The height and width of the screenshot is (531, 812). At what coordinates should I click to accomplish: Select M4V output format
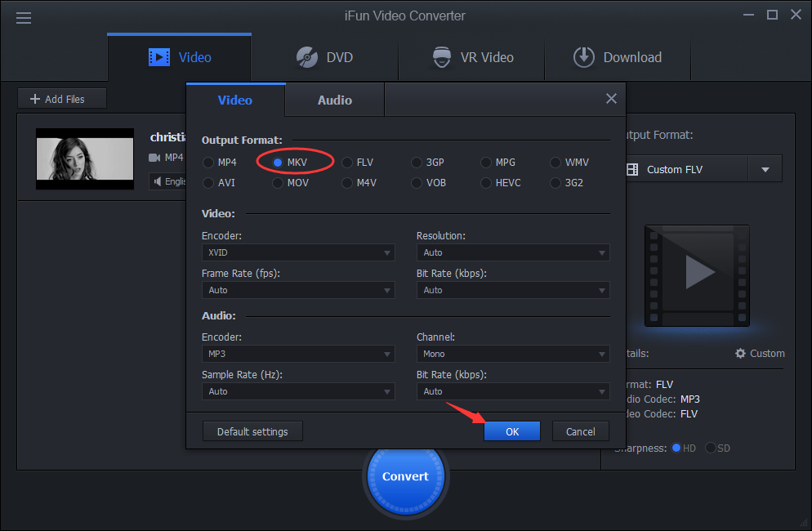pyautogui.click(x=359, y=182)
